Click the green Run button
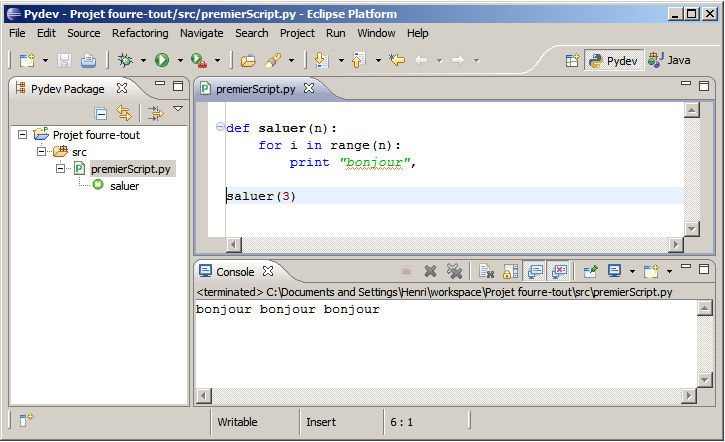The height and width of the screenshot is (442, 725). (x=162, y=60)
